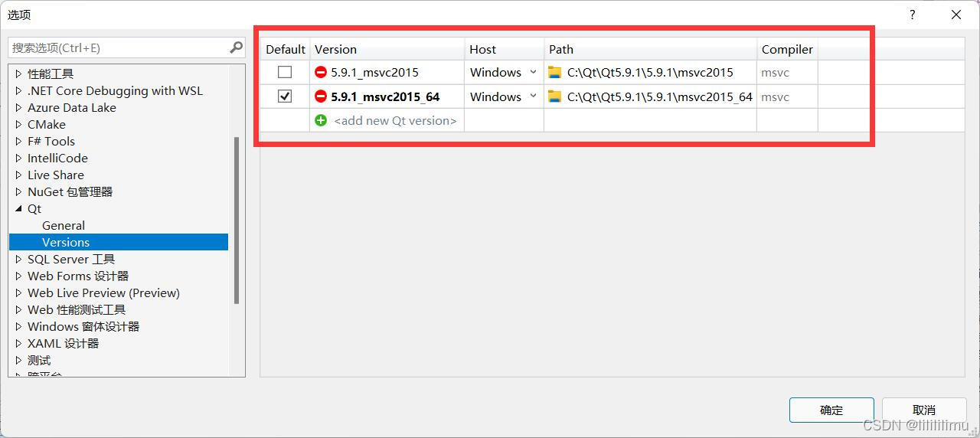Click the 确定 button

coord(831,410)
